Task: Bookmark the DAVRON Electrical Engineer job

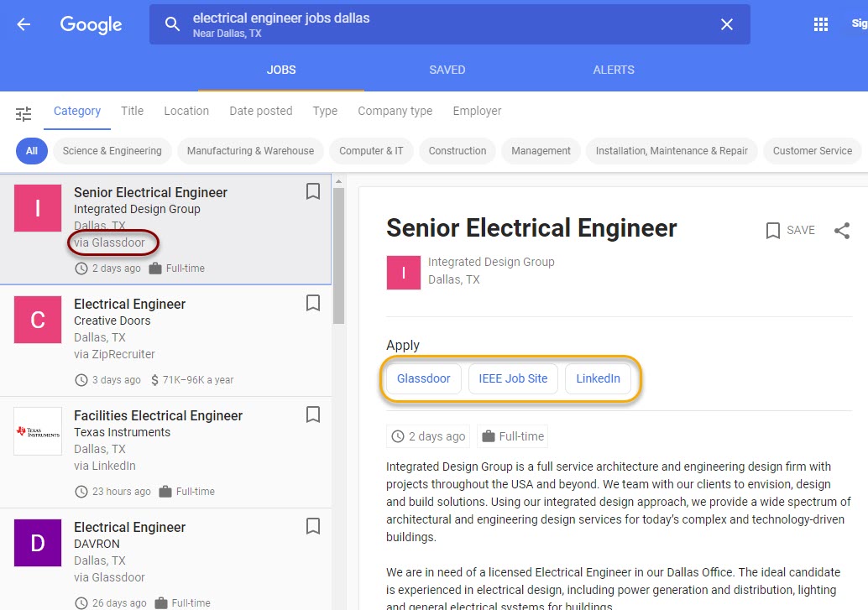Action: click(313, 526)
